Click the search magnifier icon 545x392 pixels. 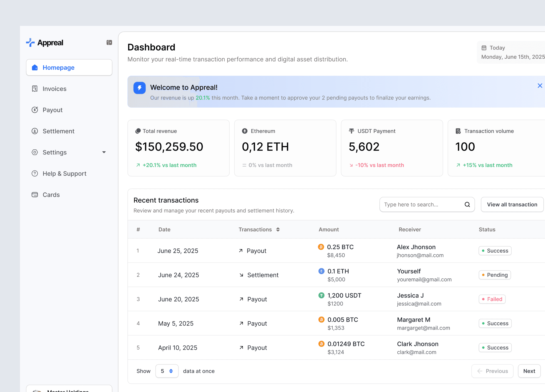click(467, 205)
